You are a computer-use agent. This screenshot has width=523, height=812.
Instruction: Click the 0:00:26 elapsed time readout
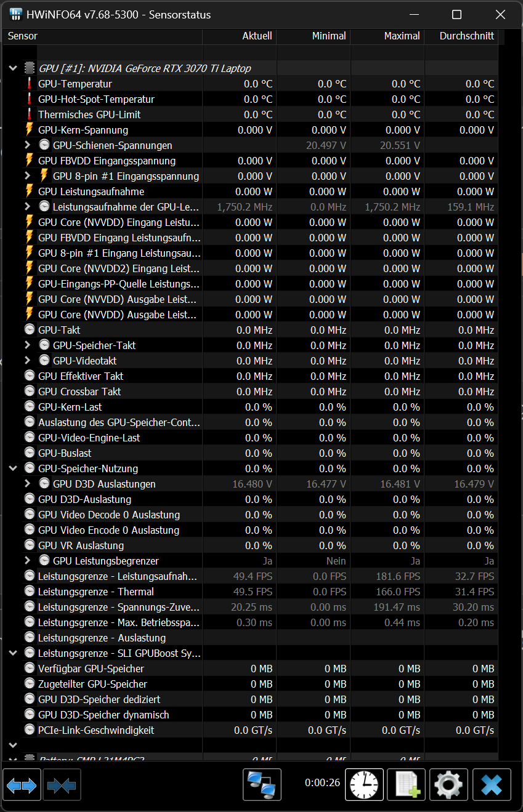322,782
